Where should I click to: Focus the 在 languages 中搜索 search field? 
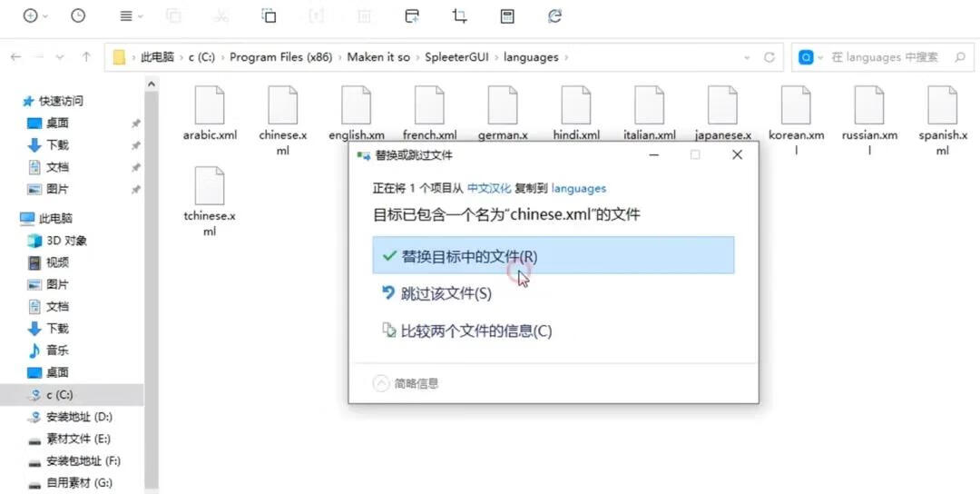[885, 57]
